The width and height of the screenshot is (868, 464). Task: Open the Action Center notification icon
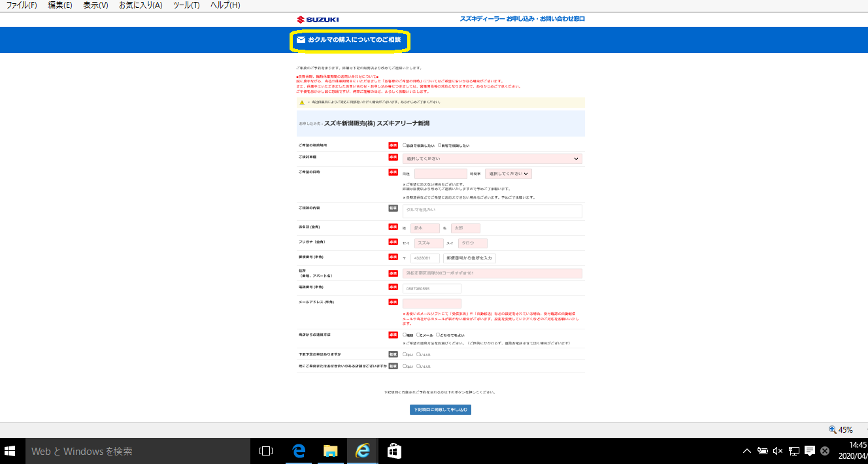(x=810, y=451)
